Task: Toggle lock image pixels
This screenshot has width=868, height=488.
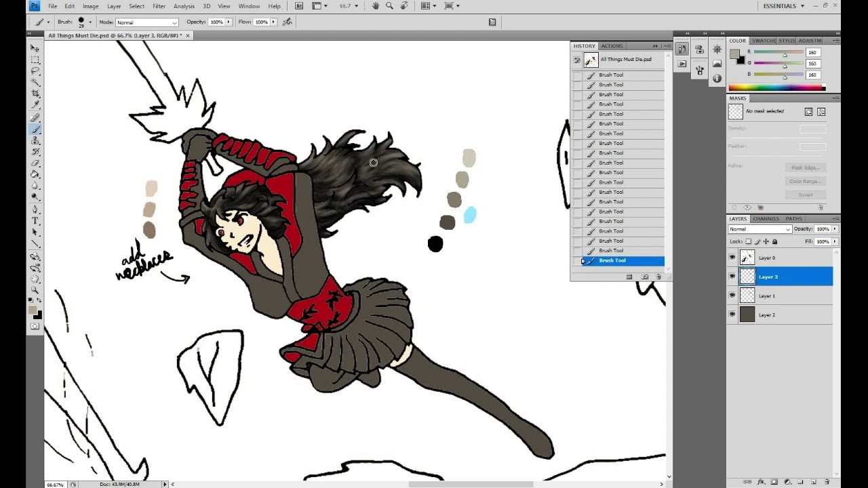Action: (x=757, y=242)
